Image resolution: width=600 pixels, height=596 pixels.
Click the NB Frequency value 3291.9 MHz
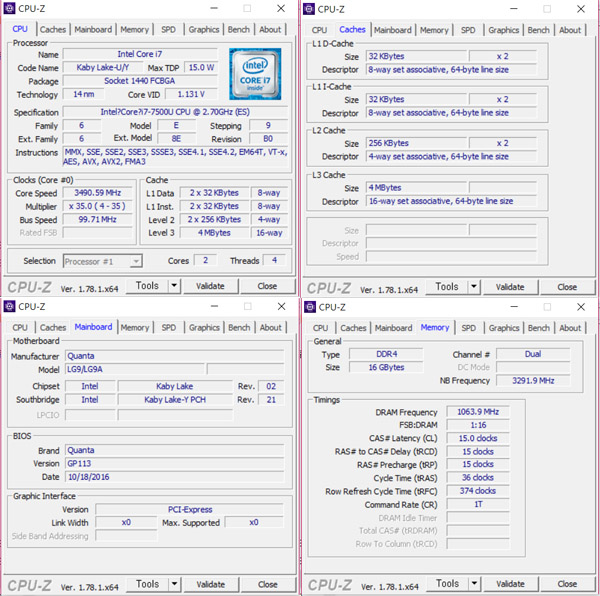(x=533, y=380)
